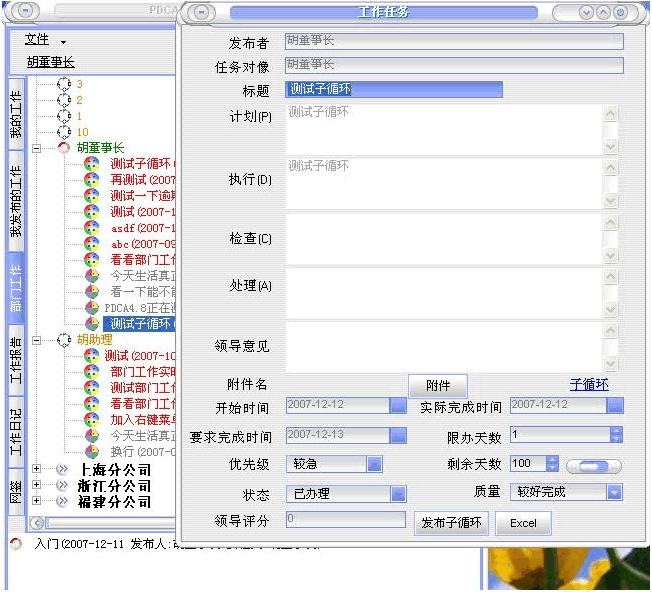Image resolution: width=652 pixels, height=592 pixels.
Task: Click the down-arrow round button in 工作任务 title bar
Action: 586,12
